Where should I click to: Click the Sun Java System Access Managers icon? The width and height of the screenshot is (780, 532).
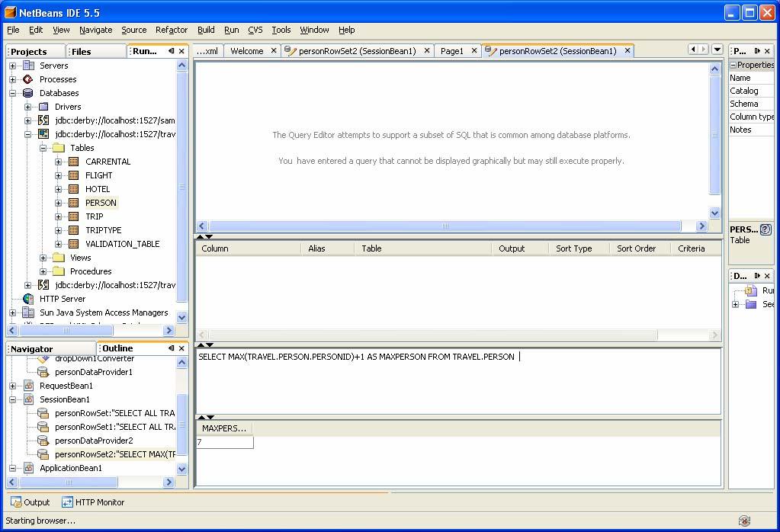28,312
